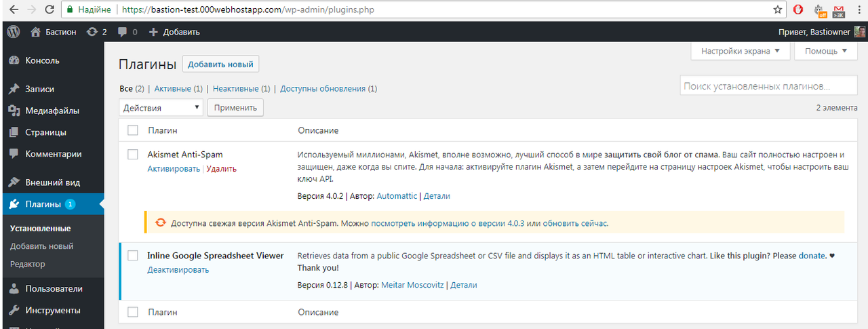Bookmark this page with the star icon
The image size is (868, 329).
click(x=778, y=10)
